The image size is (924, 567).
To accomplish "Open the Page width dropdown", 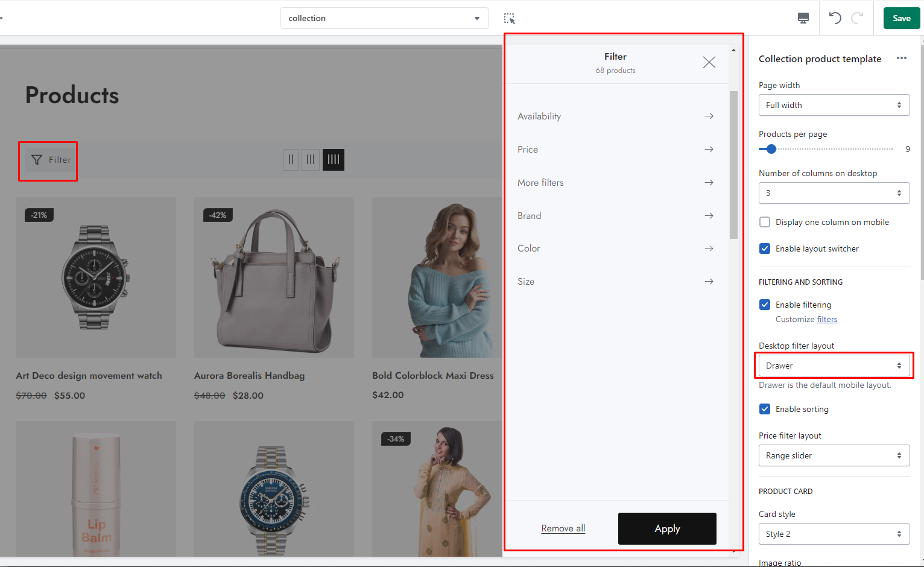I will click(834, 105).
